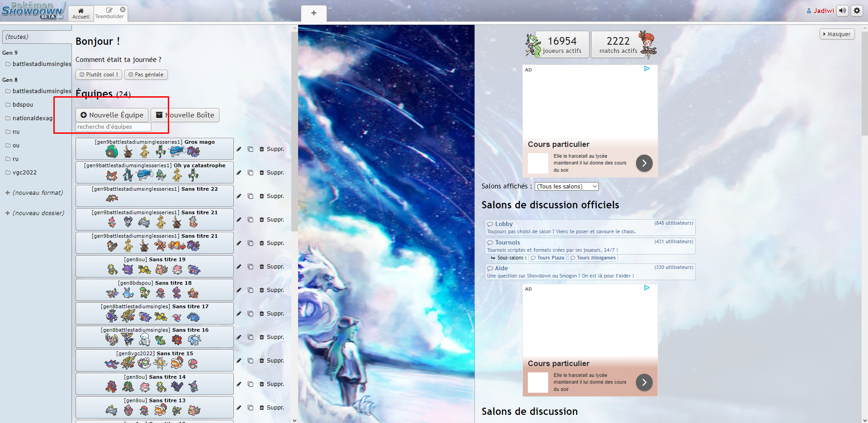
Task: Open the Gros mago team
Action: click(x=155, y=149)
